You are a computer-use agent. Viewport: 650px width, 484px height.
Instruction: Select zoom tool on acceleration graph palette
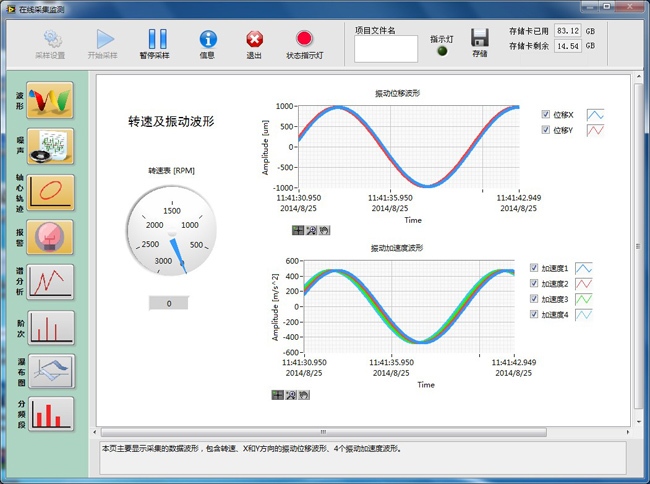[291, 395]
